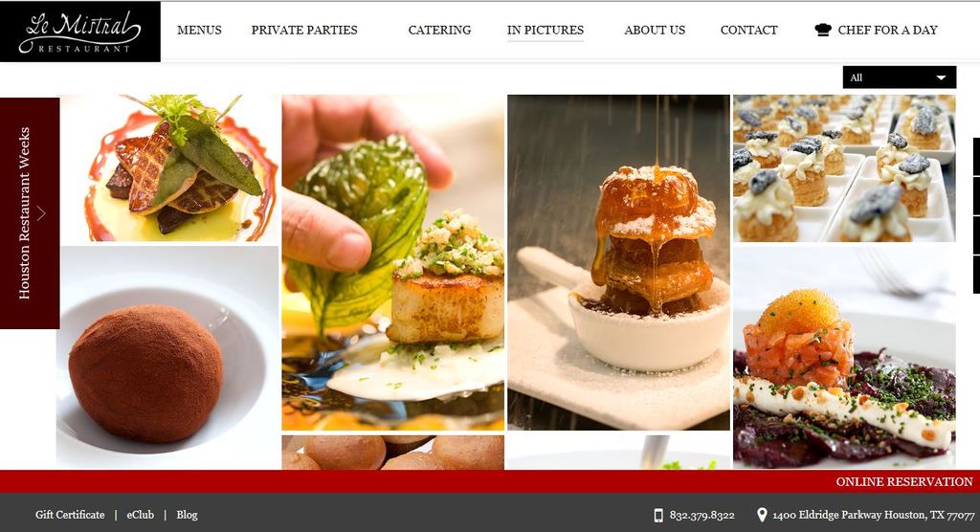Click the map pin location icon
Screen dimensions: 980x532
click(x=762, y=515)
